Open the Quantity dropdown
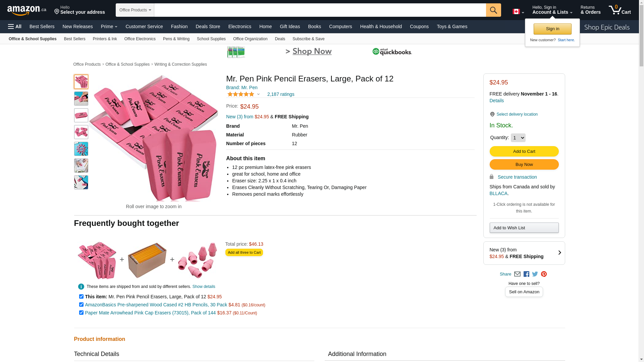Viewport: 644px width, 362px height. [x=518, y=138]
